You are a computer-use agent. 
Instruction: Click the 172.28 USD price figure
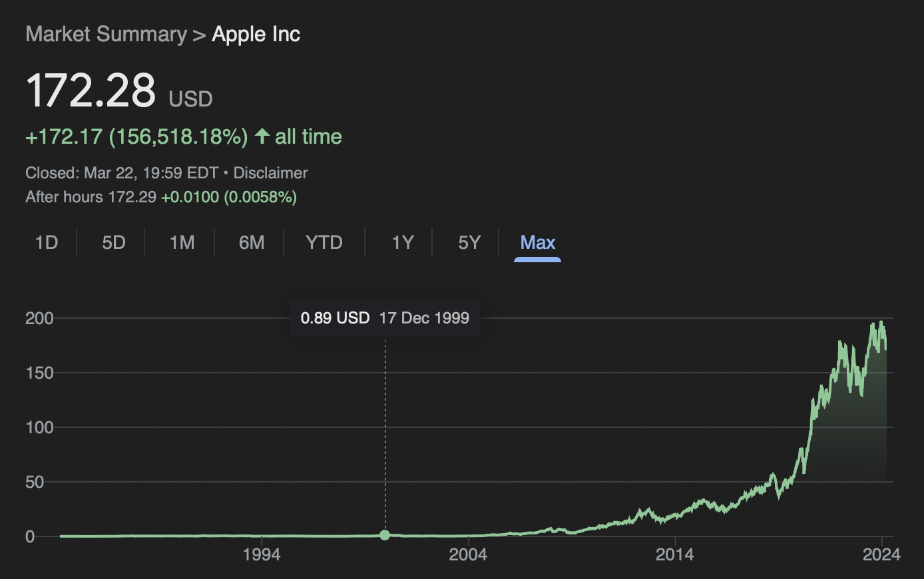91,91
